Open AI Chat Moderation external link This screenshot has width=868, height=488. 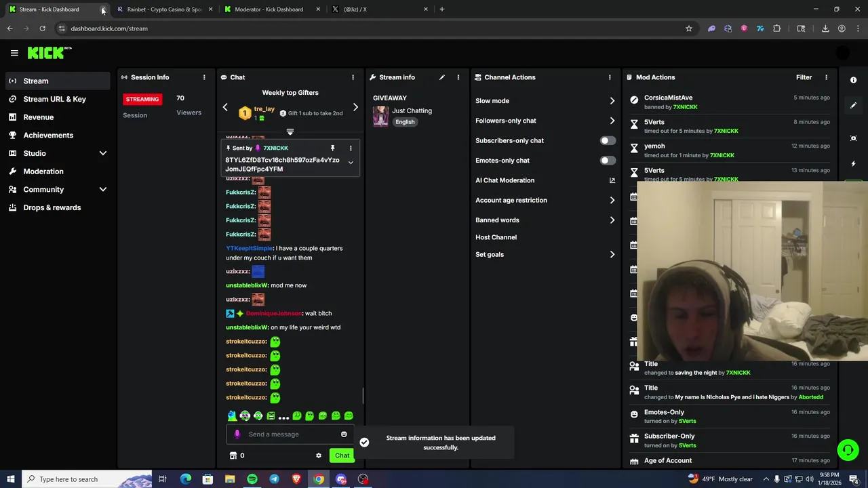pos(612,180)
